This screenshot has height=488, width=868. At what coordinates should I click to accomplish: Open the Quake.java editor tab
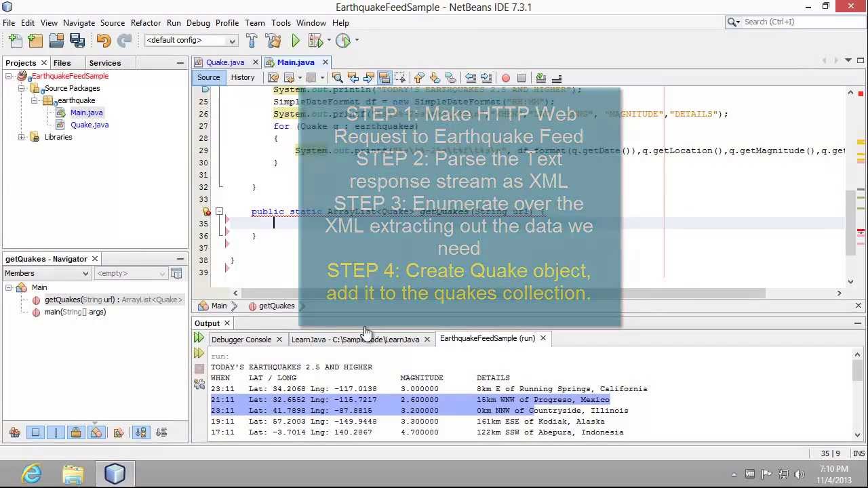pyautogui.click(x=224, y=62)
